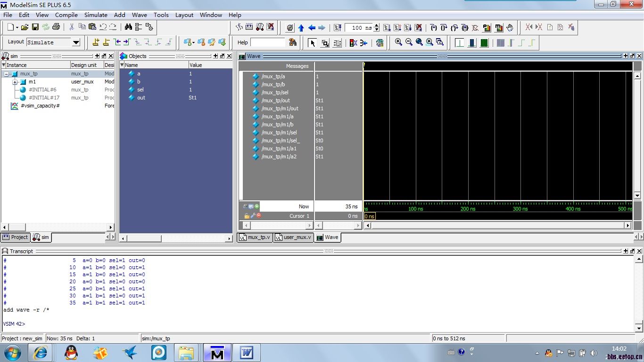Screen dimensions: 644x362
Task: Toggle the cursor lock icon for Cursor 1
Action: click(x=246, y=216)
